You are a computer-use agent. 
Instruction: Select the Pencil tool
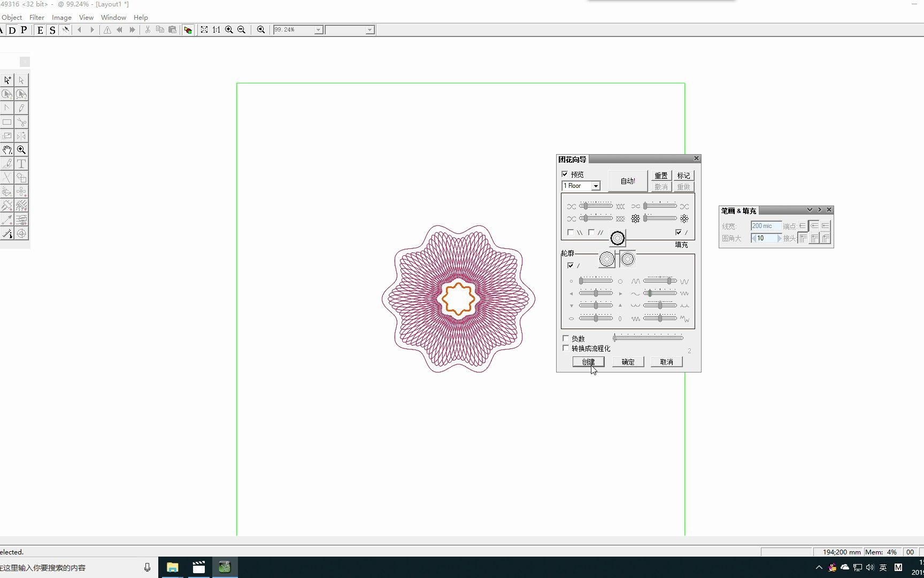[21, 108]
